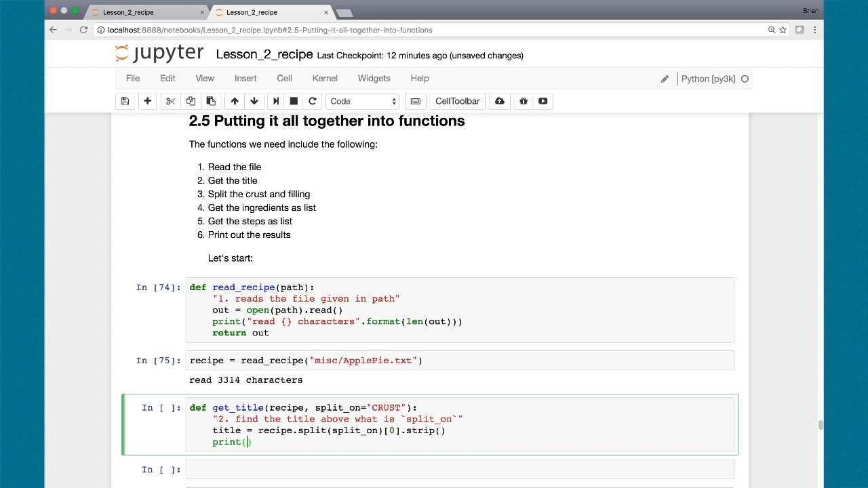Open the command palette keyboard icon

416,101
